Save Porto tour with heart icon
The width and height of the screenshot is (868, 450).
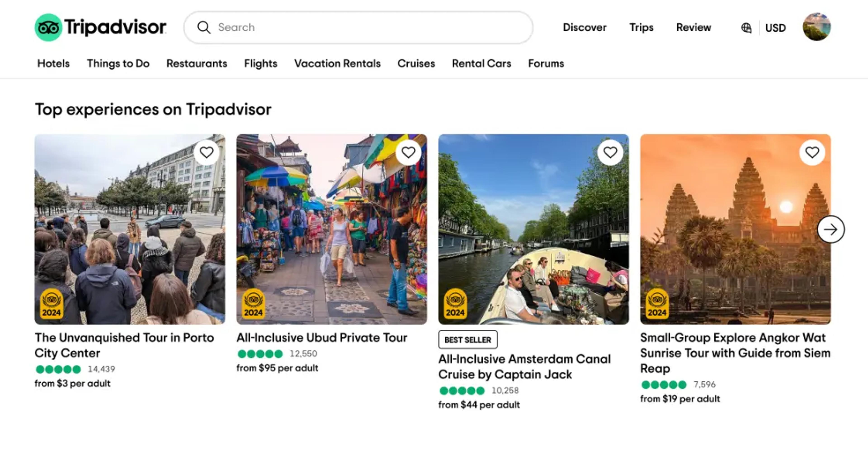[x=207, y=152]
